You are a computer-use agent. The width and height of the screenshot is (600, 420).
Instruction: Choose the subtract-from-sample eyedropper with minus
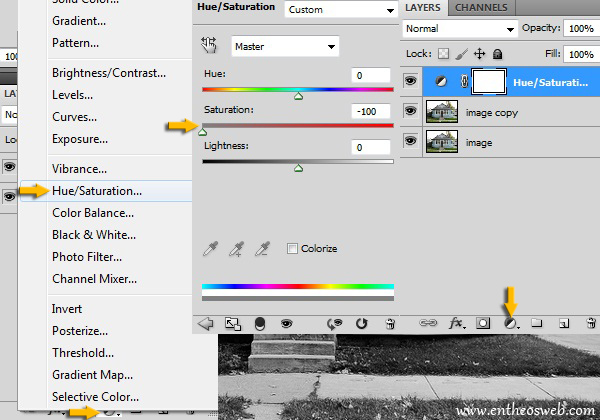pos(262,249)
